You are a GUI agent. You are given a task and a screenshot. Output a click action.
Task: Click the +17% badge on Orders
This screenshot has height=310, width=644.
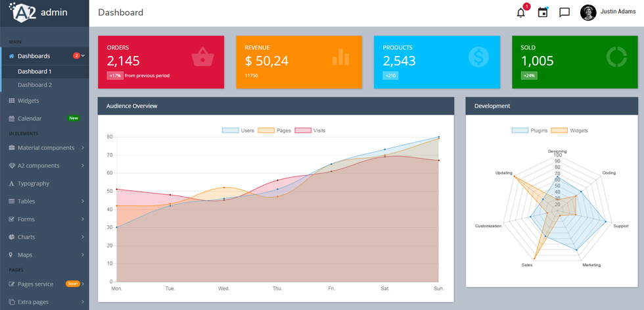point(115,76)
